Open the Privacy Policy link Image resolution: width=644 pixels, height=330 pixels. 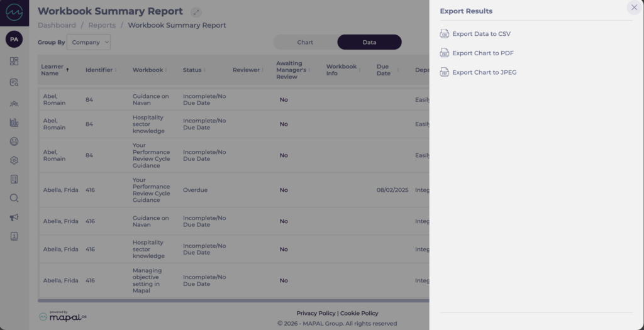point(316,313)
